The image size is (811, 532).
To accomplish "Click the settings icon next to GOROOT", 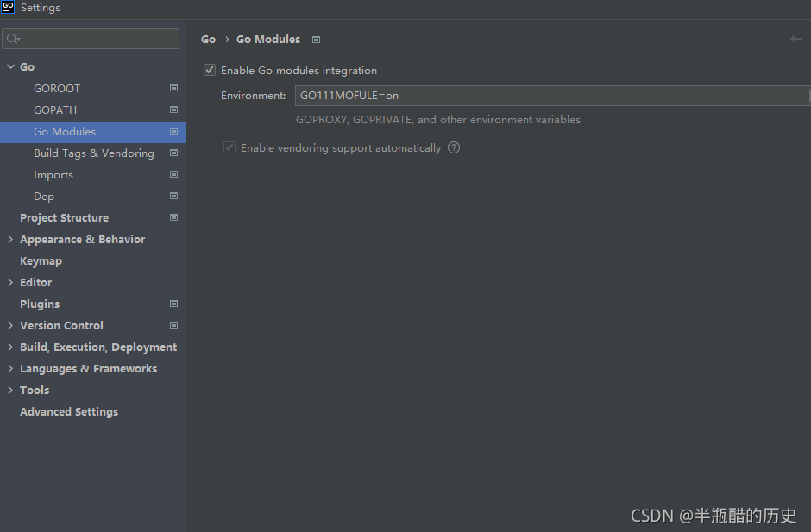I will tap(173, 88).
